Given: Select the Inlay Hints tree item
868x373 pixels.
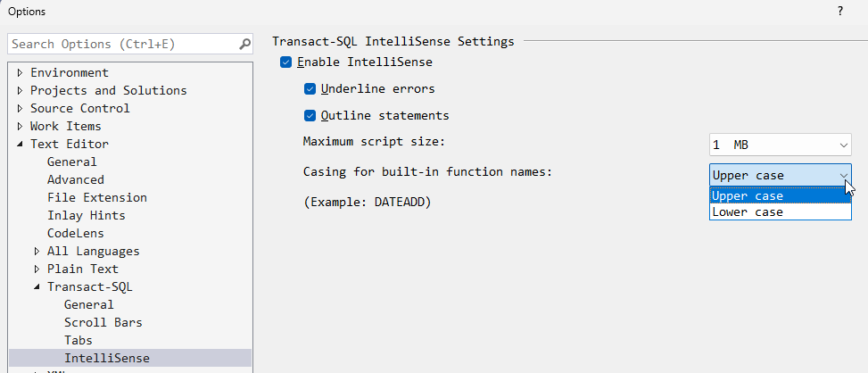Looking at the screenshot, I should (x=86, y=215).
